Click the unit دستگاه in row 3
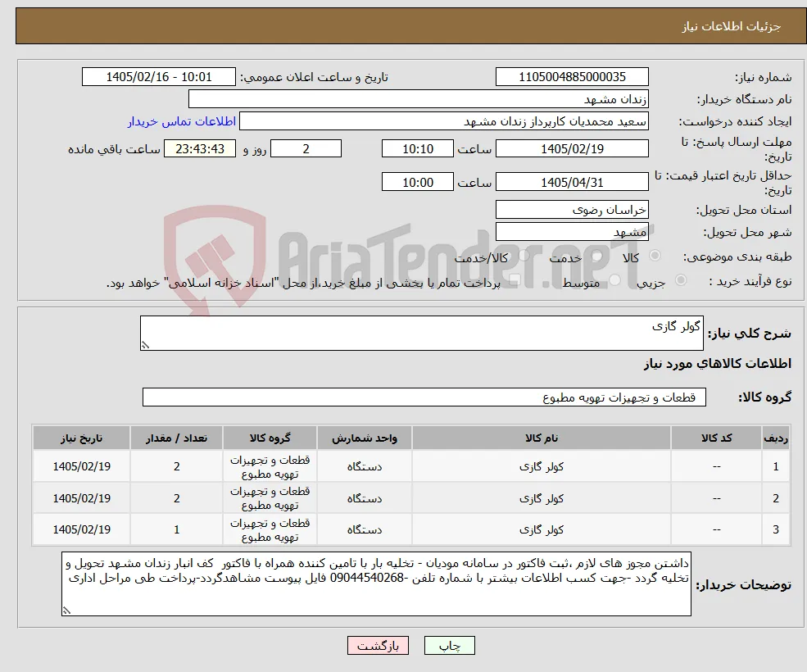This screenshot has width=807, height=672. pyautogui.click(x=365, y=529)
